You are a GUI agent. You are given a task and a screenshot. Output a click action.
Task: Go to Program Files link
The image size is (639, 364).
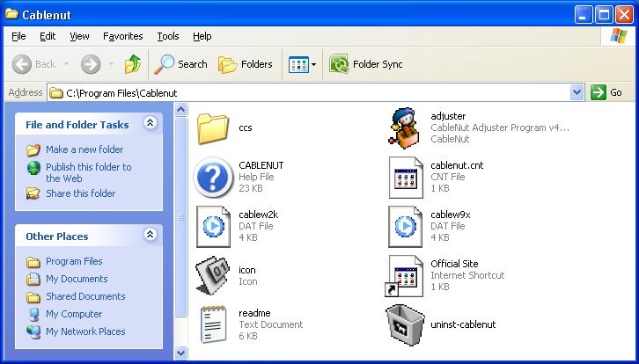(74, 261)
